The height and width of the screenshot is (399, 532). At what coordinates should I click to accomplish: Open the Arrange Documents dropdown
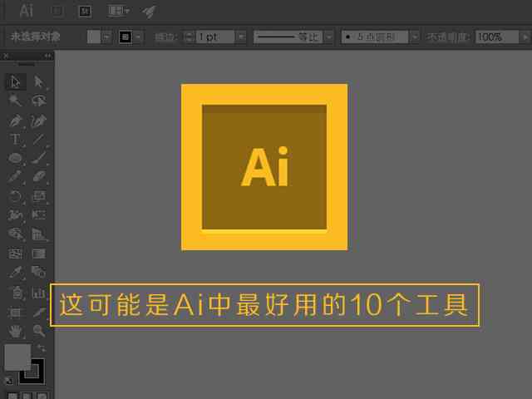[118, 11]
